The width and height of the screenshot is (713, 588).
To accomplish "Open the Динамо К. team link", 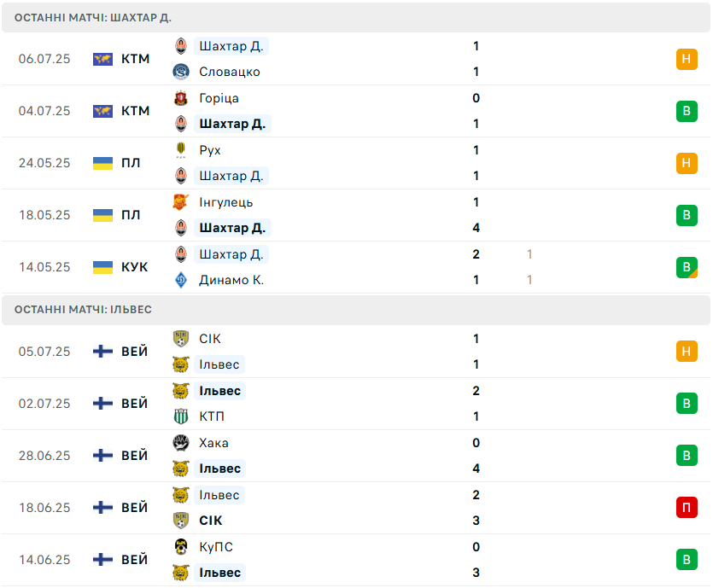I will click(x=231, y=280).
